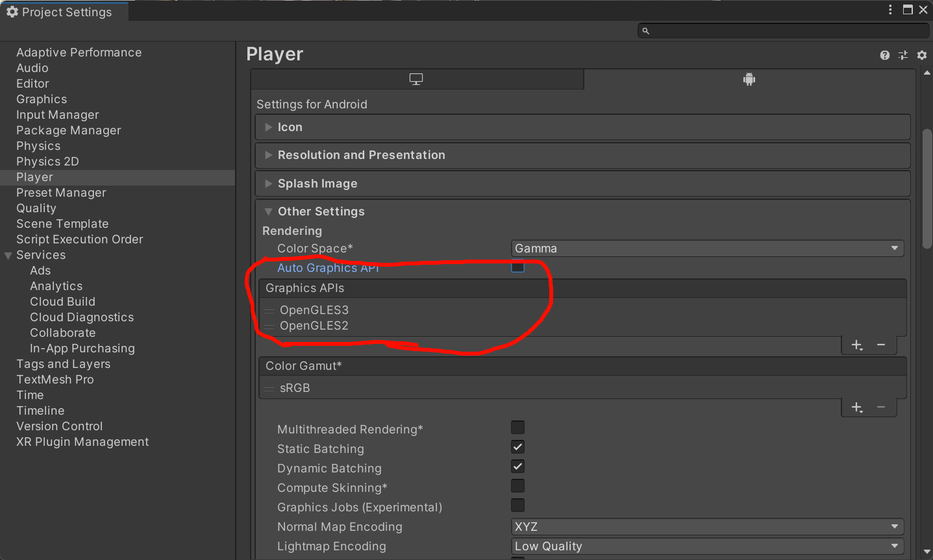Open Script Execution Order settings
This screenshot has width=933, height=560.
80,239
